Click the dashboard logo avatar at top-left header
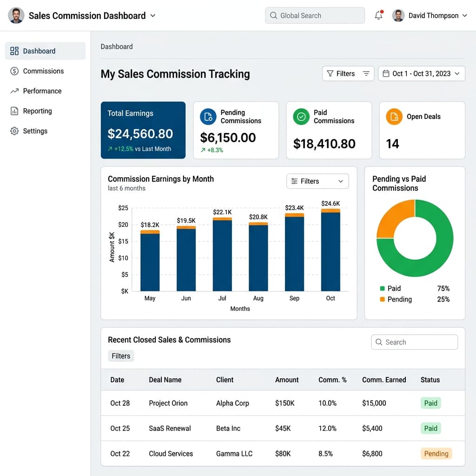476x476 pixels. pyautogui.click(x=16, y=15)
